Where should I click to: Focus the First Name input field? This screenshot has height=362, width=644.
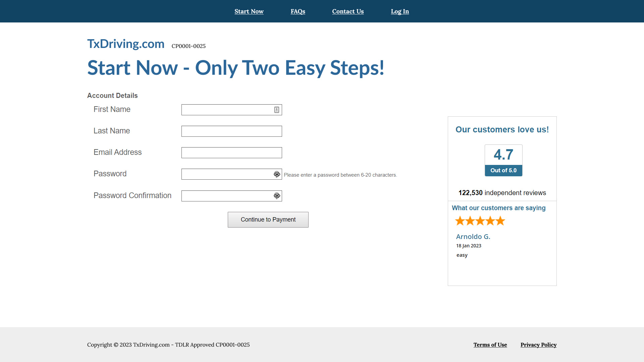pyautogui.click(x=232, y=110)
